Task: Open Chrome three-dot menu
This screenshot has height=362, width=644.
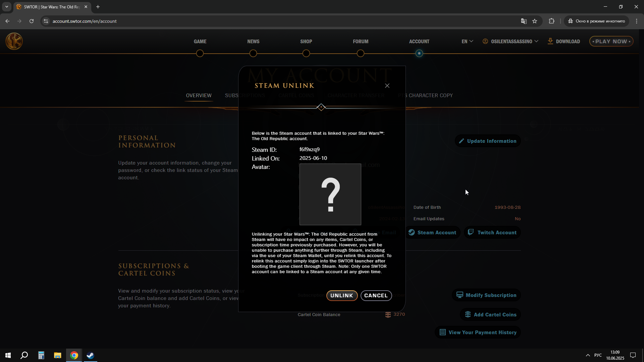Action: coord(637,21)
